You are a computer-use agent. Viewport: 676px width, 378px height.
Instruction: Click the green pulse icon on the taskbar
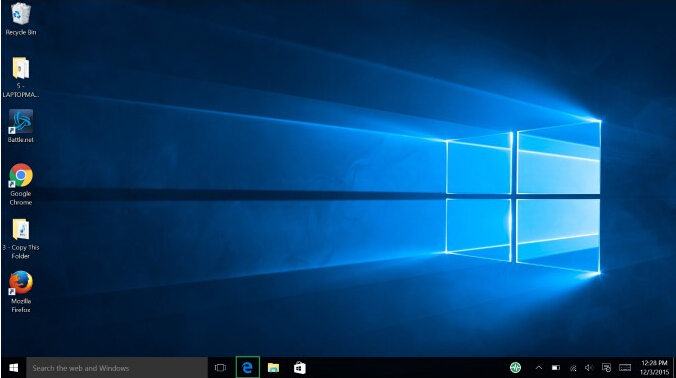(515, 368)
